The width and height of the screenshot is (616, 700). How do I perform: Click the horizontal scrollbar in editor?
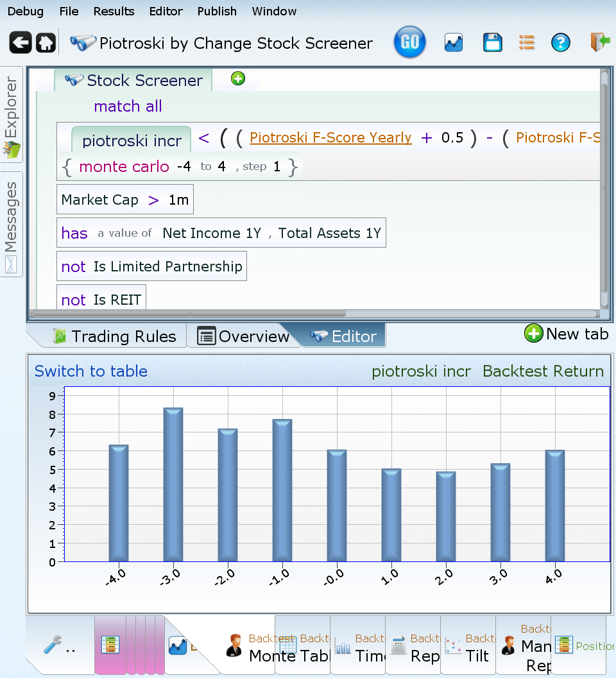pyautogui.click(x=188, y=314)
